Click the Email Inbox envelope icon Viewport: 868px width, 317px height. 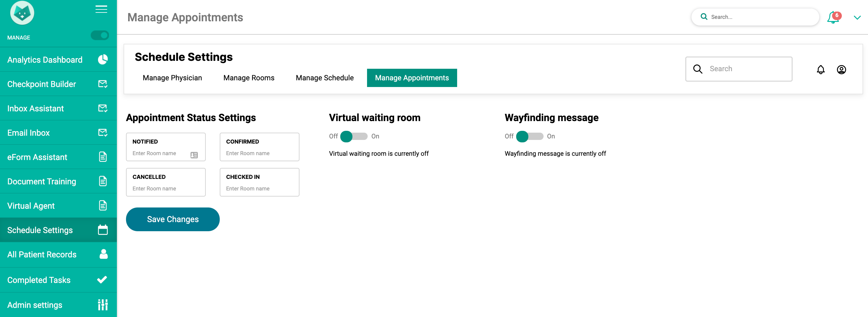pos(103,133)
